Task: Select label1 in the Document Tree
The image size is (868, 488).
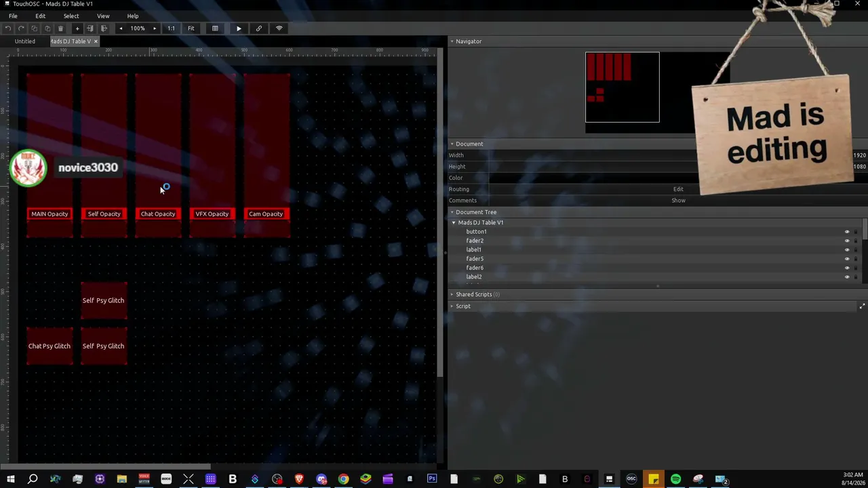Action: point(473,250)
